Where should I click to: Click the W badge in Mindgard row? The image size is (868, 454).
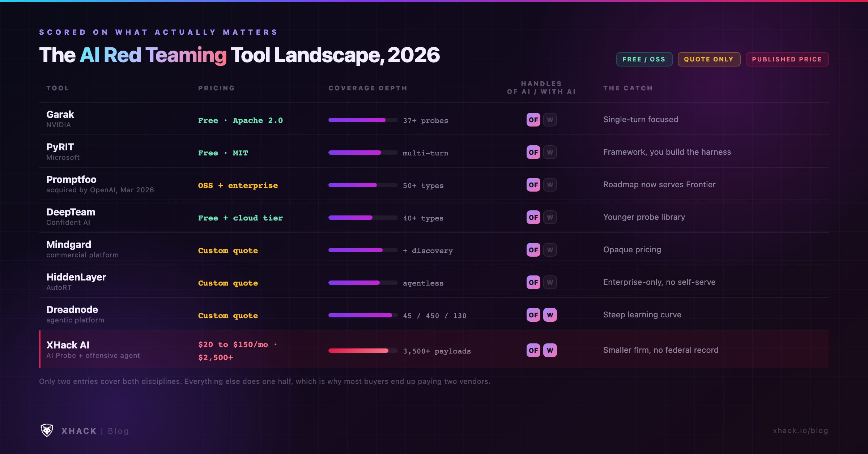tap(550, 250)
